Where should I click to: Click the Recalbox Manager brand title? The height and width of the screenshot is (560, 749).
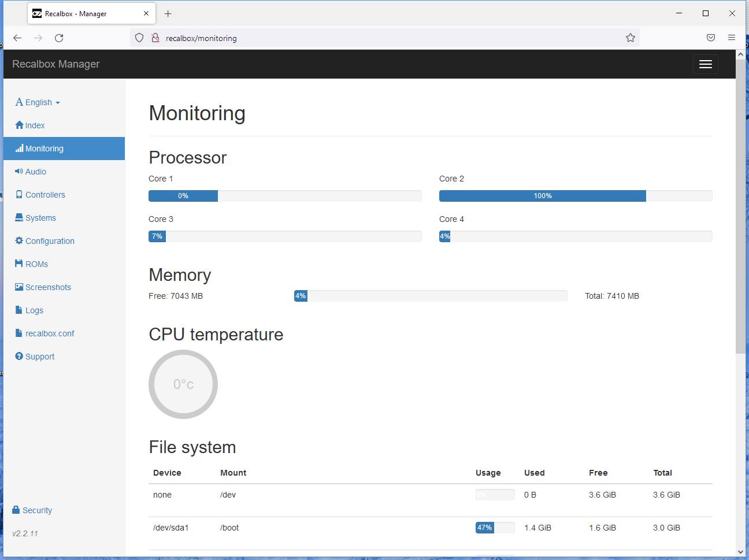(56, 64)
